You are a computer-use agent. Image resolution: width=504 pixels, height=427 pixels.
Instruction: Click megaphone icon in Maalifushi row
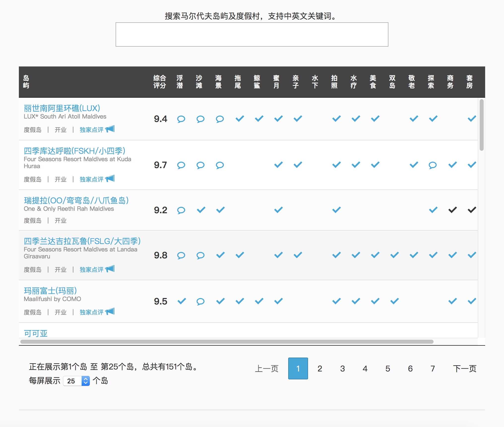point(110,311)
